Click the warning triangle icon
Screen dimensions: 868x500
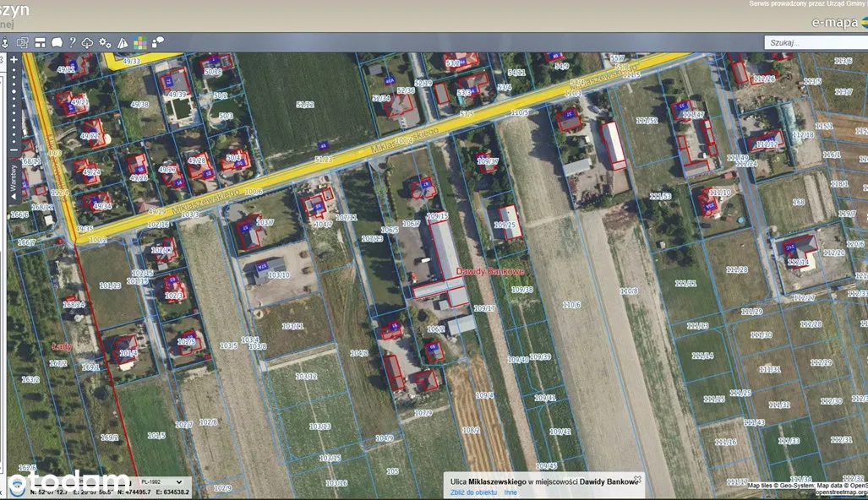click(x=123, y=42)
